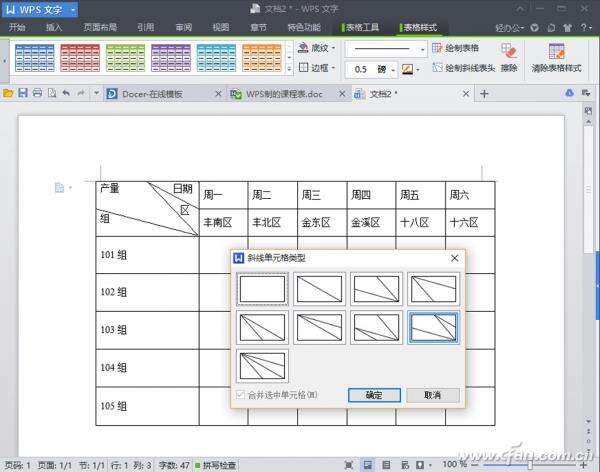The width and height of the screenshot is (600, 472).
Task: Click the 拼写检查 status bar item
Action: (215, 465)
